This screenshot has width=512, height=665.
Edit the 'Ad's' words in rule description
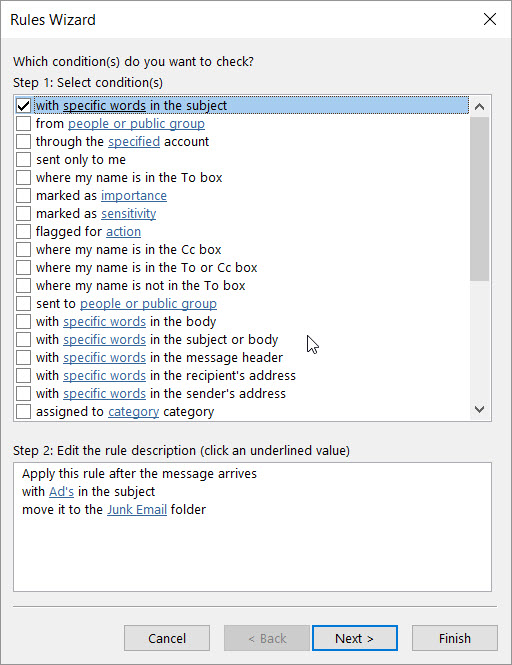[x=62, y=492]
